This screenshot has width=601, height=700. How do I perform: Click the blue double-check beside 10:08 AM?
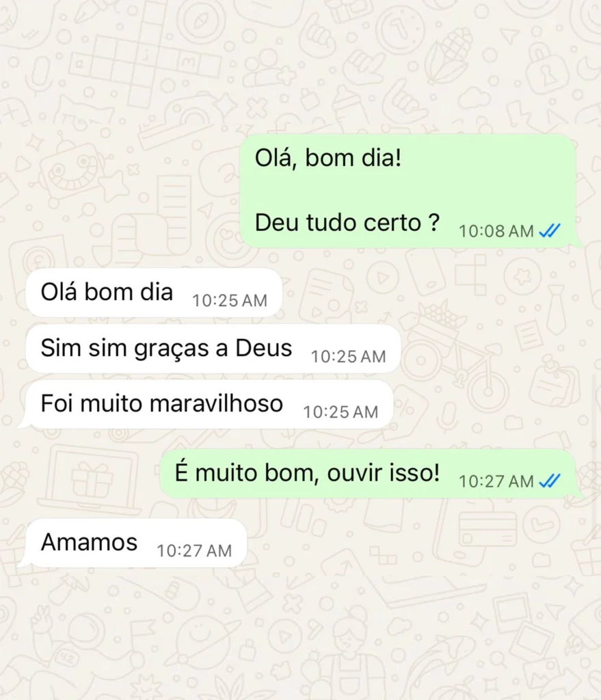tap(550, 231)
